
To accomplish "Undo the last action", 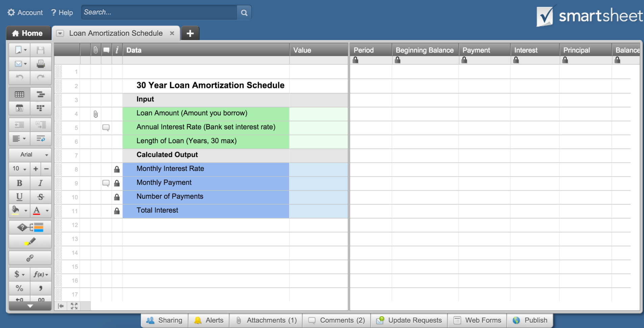I will [19, 77].
